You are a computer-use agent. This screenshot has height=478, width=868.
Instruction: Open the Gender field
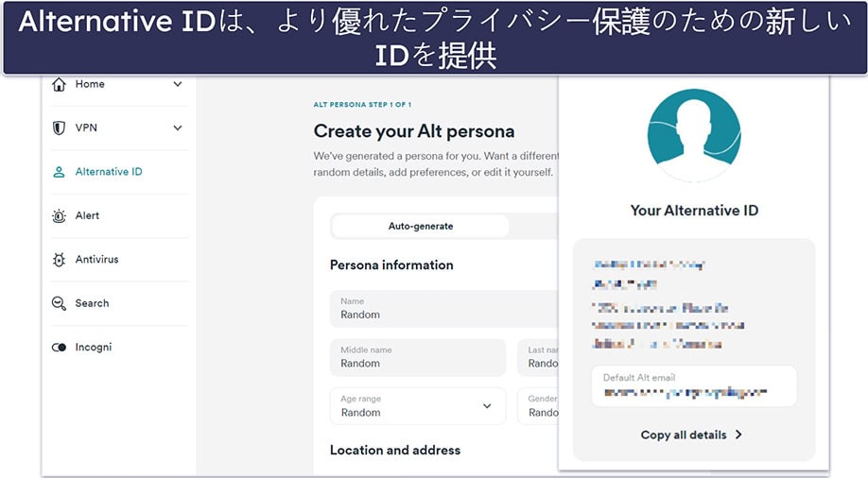click(538, 406)
